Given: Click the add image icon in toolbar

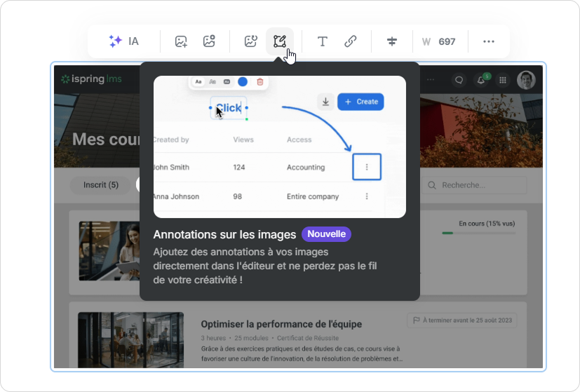Looking at the screenshot, I should tap(181, 41).
